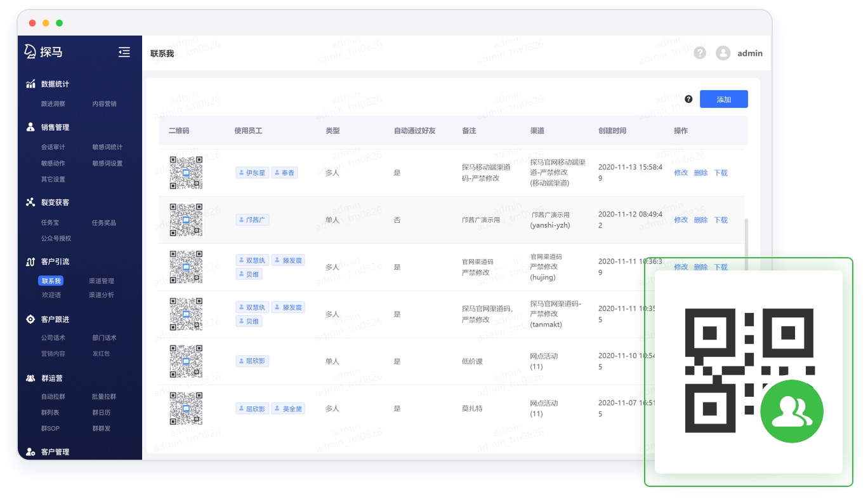Open the 渠道分析 menu item

point(102,295)
